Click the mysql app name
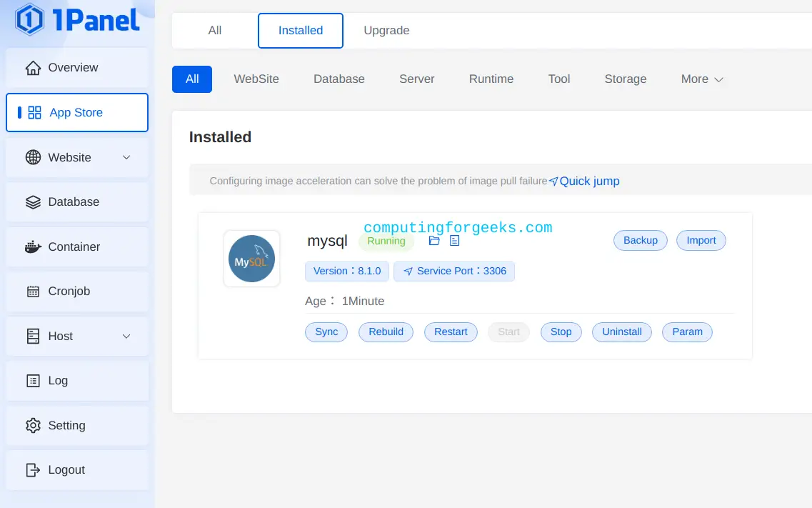Screen dimensions: 812x508 click(x=327, y=241)
